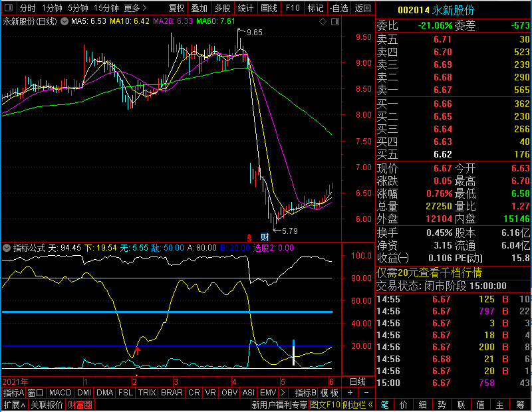Open the 日线 period selector
This screenshot has height=412, width=532.
tap(358, 381)
